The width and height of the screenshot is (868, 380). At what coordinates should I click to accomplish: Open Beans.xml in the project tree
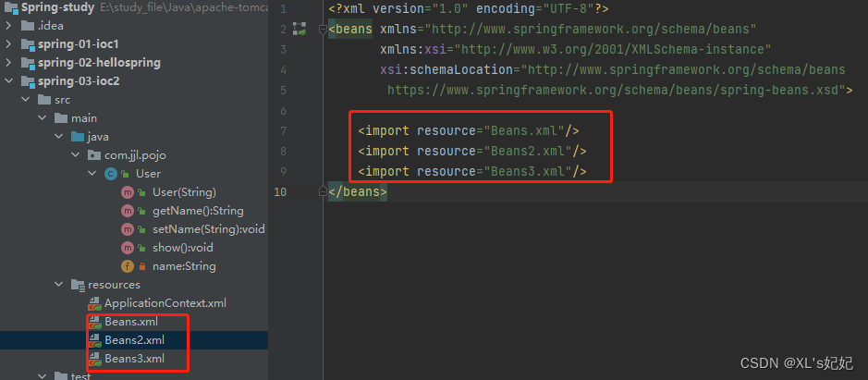click(131, 321)
